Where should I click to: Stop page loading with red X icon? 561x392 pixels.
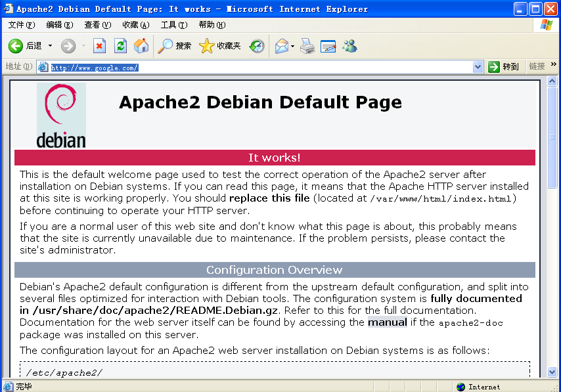(x=99, y=46)
